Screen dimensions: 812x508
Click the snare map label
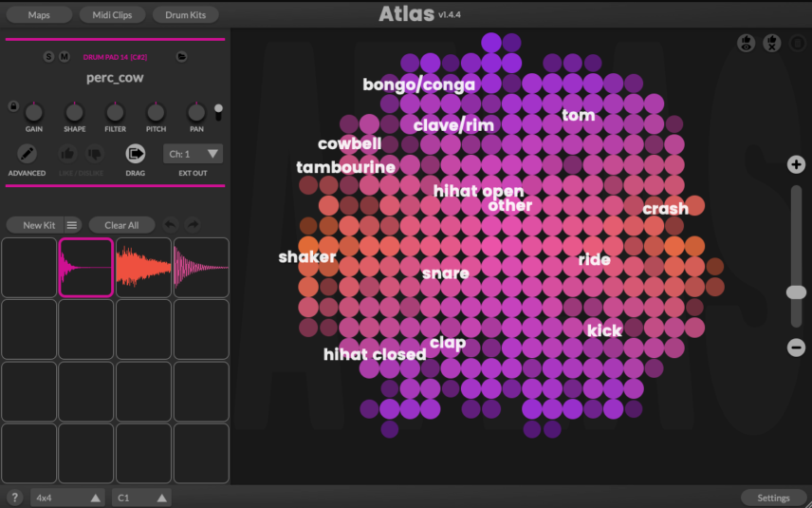[x=445, y=273]
